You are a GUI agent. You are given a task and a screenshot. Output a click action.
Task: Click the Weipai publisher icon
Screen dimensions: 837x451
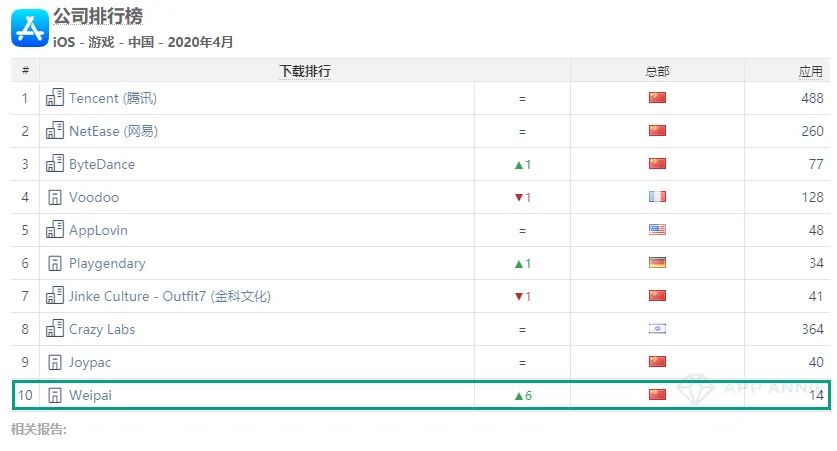[54, 395]
